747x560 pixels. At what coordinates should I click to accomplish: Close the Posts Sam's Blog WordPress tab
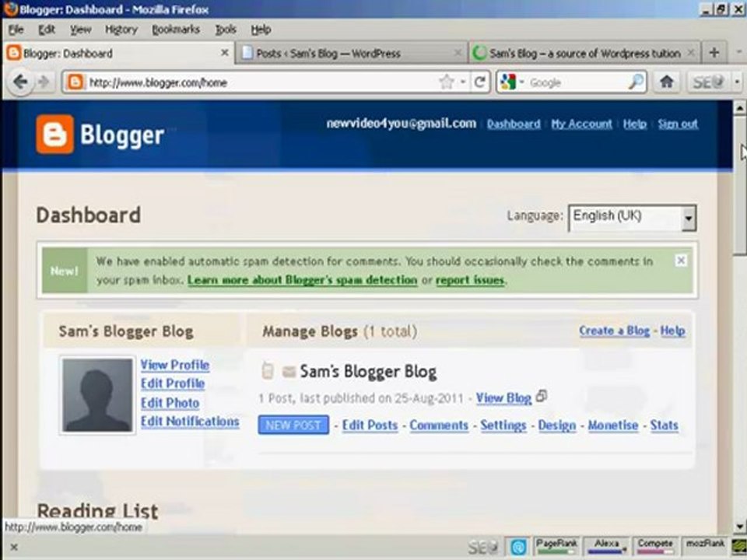pos(458,53)
